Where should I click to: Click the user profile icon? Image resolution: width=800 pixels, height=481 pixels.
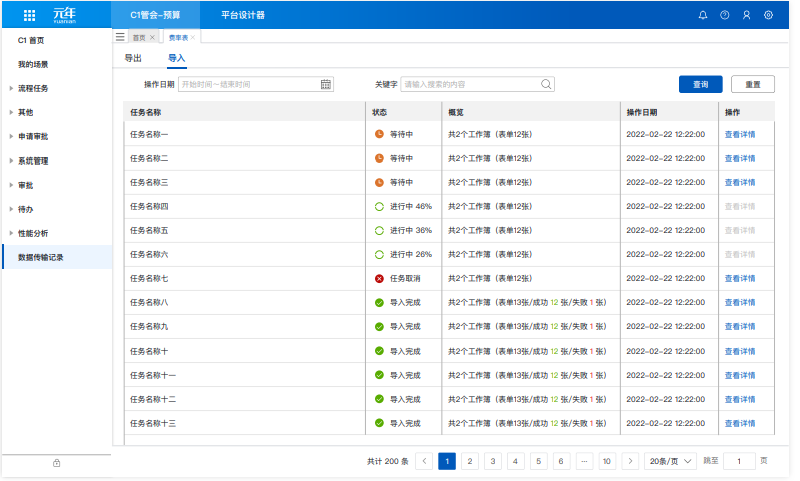point(746,15)
